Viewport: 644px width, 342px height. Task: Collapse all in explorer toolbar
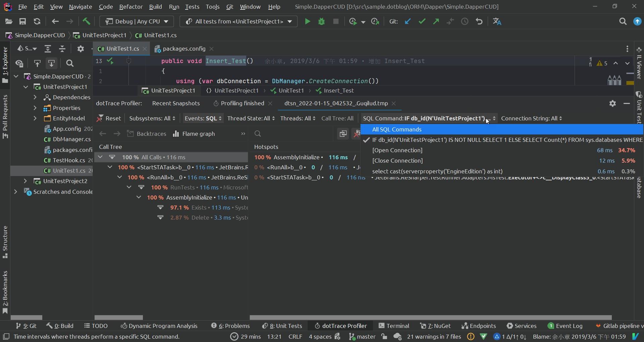pyautogui.click(x=62, y=49)
